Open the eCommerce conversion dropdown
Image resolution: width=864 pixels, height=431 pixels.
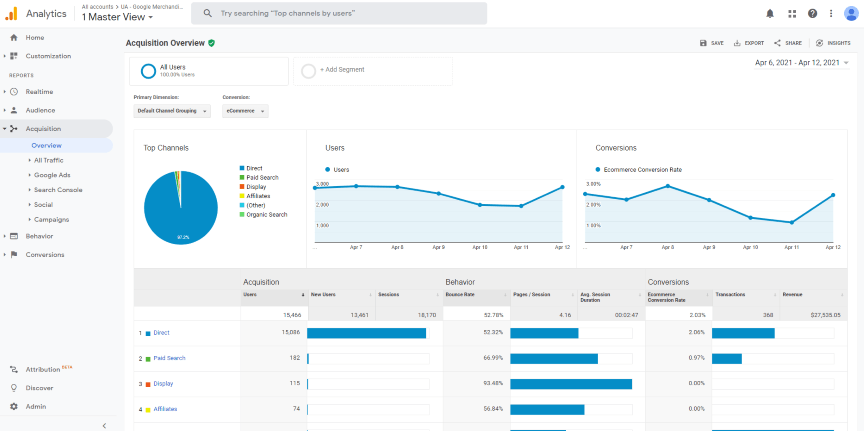245,111
